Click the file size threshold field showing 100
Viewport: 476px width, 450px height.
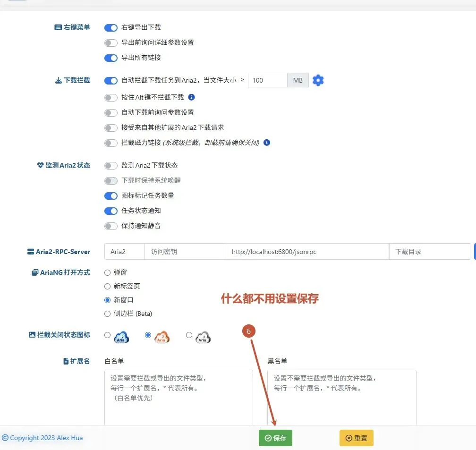(x=267, y=80)
